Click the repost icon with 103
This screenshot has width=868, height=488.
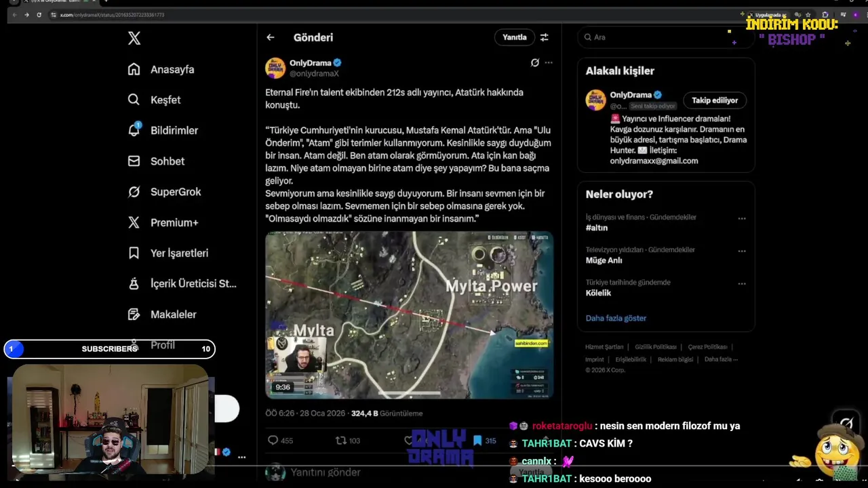pyautogui.click(x=341, y=441)
